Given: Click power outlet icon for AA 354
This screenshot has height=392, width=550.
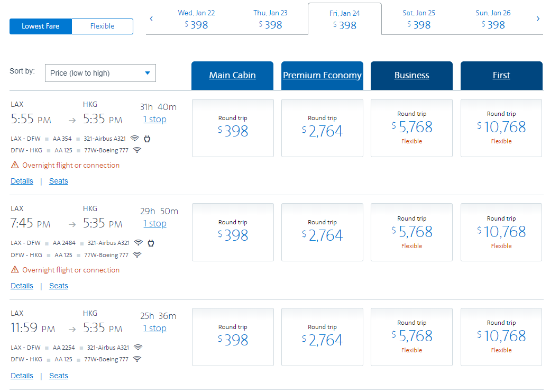Looking at the screenshot, I should pyautogui.click(x=148, y=139).
